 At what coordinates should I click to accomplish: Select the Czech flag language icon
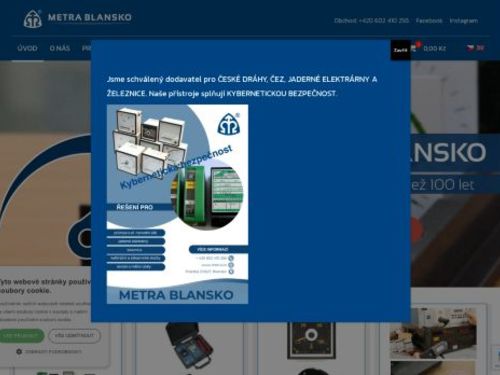[470, 48]
